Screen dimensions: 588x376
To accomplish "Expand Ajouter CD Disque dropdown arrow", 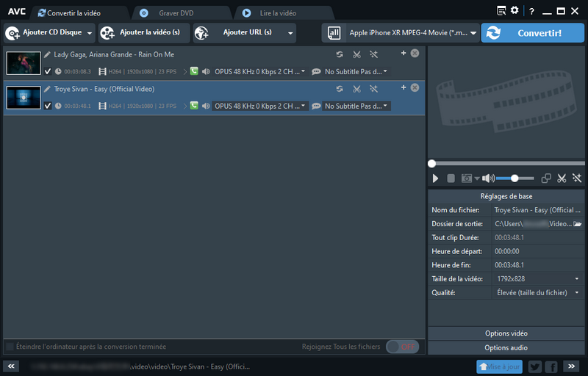I will pos(90,33).
